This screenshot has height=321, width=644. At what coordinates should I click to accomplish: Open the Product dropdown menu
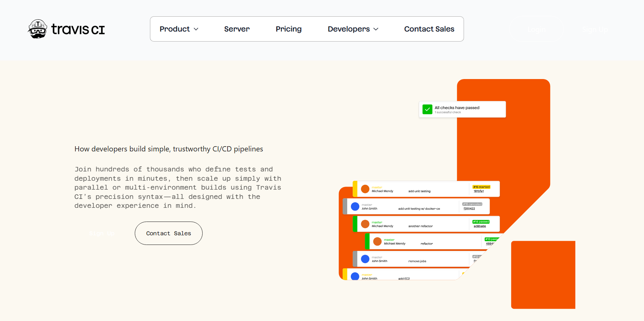tap(179, 29)
